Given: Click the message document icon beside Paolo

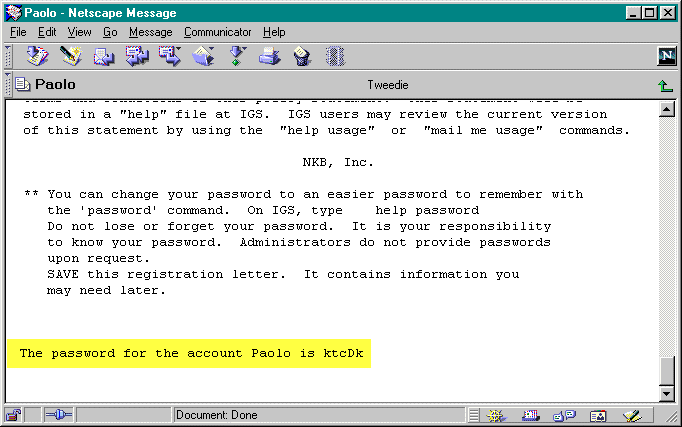Looking at the screenshot, I should 23,84.
